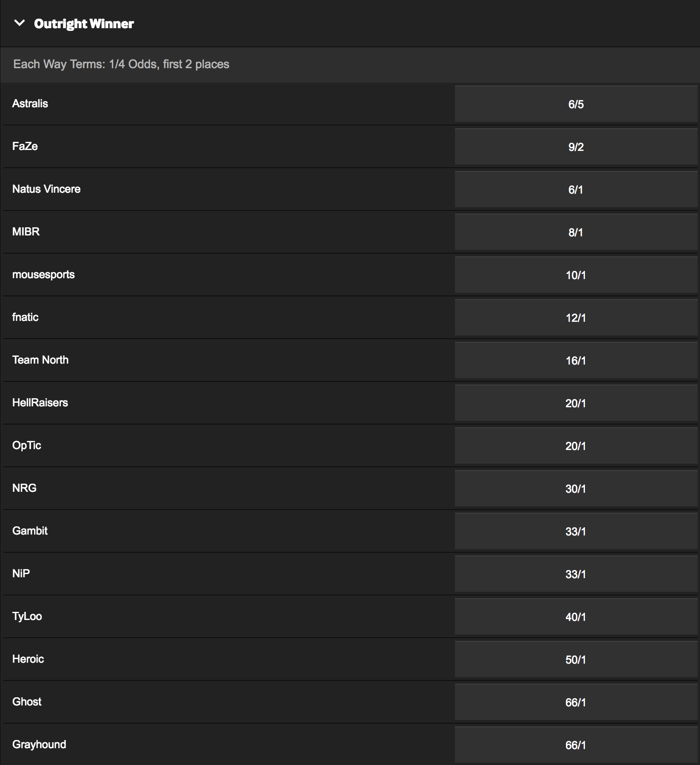Select FaZe odds 9/2
Screen dimensions: 700x765
click(576, 147)
